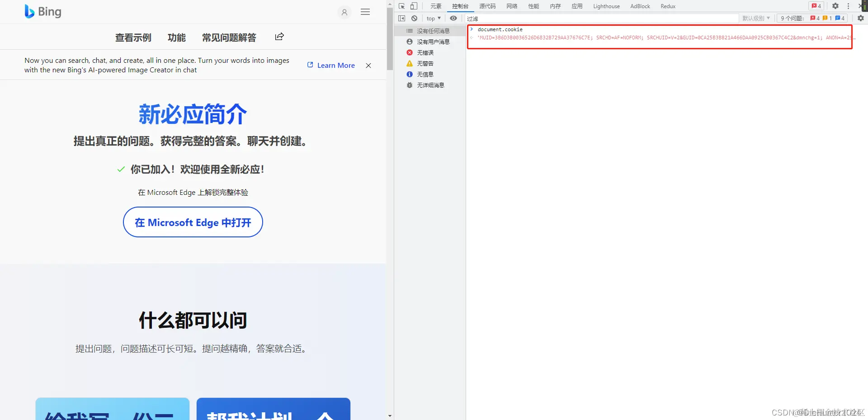The image size is (868, 420).
Task: Click the share icon next to 常见问题解答
Action: pos(279,37)
